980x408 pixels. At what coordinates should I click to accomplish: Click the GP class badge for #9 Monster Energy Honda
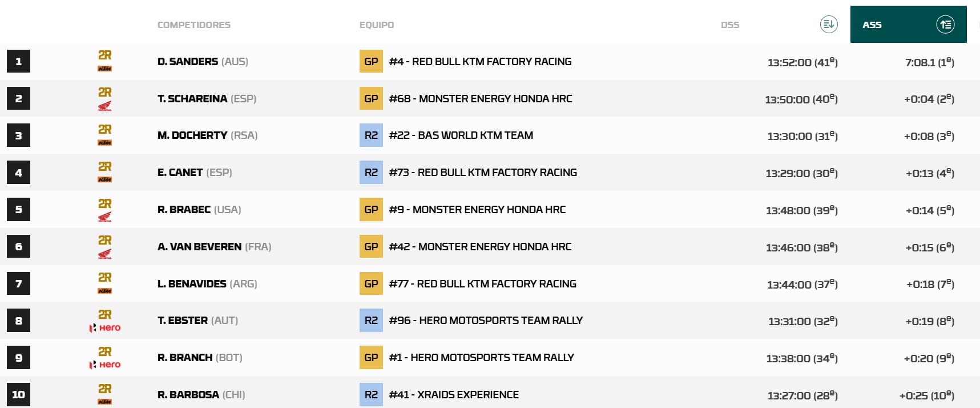coord(371,210)
